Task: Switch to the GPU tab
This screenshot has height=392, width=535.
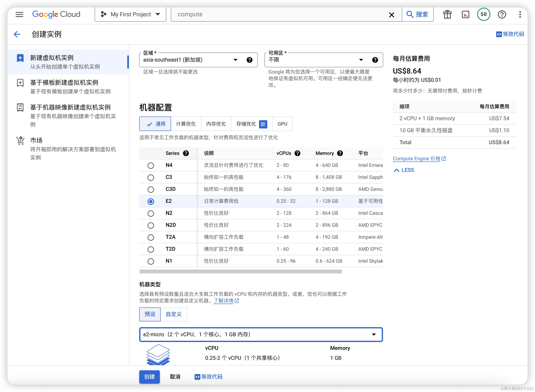Action: tap(282, 124)
